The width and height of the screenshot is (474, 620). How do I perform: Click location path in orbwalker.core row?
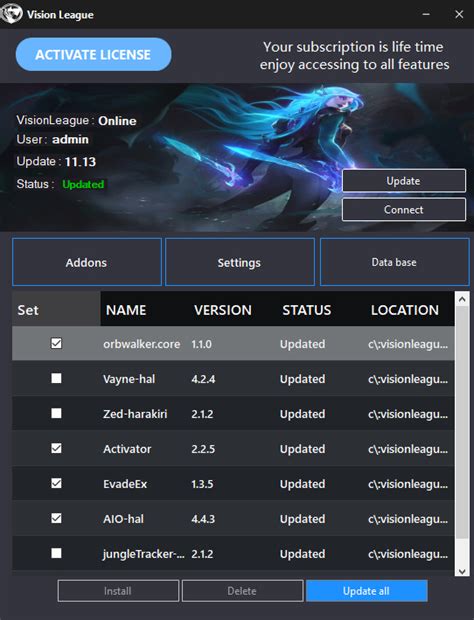(x=408, y=344)
